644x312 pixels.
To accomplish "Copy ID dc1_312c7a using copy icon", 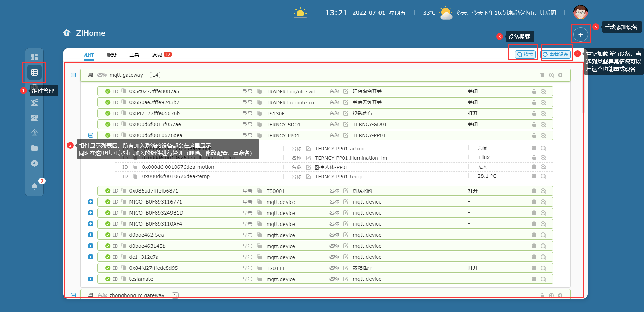I will [124, 257].
